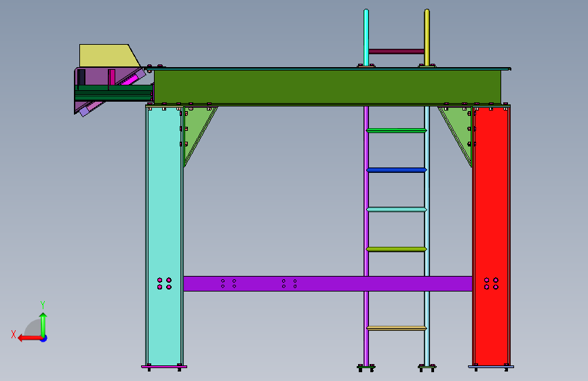Pick the dark green top girder beam
Image resolution: width=588 pixels, height=381 pixels.
pos(328,87)
